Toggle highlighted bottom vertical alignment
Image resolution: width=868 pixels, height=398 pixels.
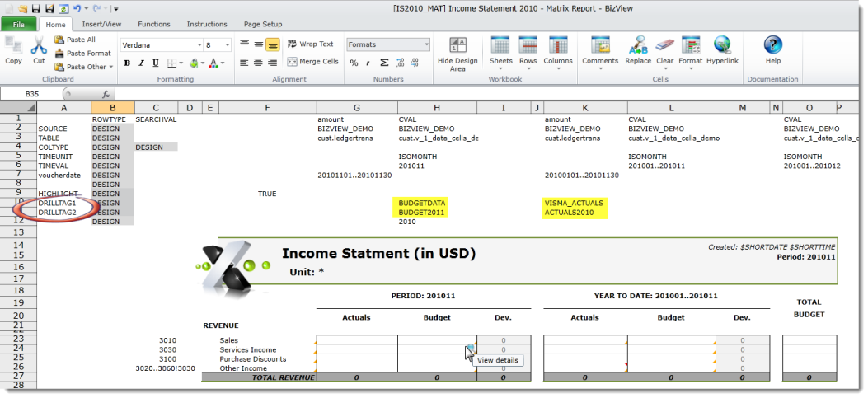(272, 44)
